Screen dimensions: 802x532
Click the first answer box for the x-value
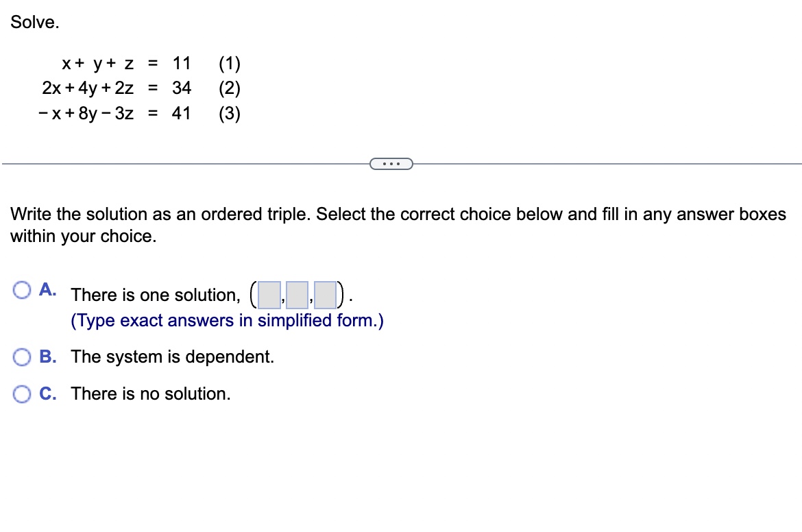click(268, 294)
